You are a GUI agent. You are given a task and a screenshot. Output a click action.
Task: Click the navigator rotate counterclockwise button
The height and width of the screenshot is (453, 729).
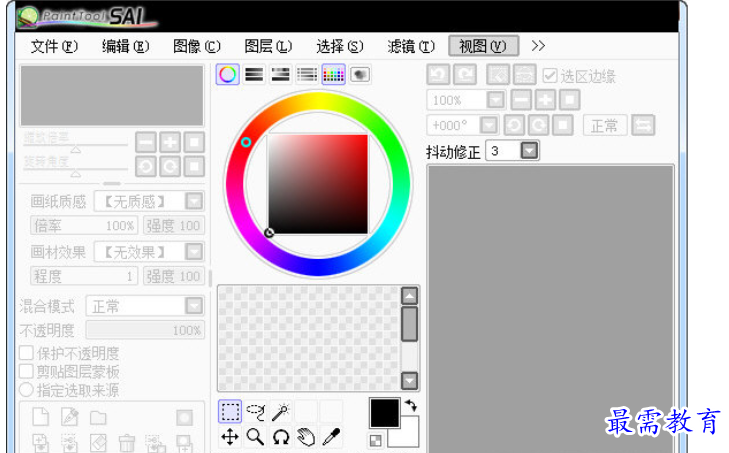[x=146, y=166]
